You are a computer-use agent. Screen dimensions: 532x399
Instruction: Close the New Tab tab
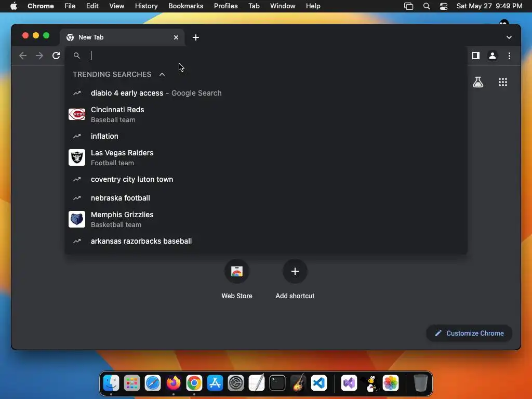pyautogui.click(x=176, y=37)
